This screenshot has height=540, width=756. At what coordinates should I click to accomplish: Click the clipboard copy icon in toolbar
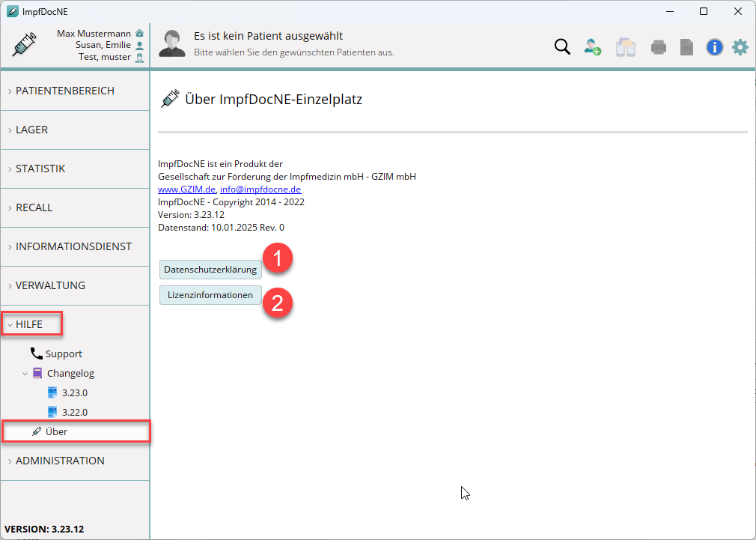[625, 47]
